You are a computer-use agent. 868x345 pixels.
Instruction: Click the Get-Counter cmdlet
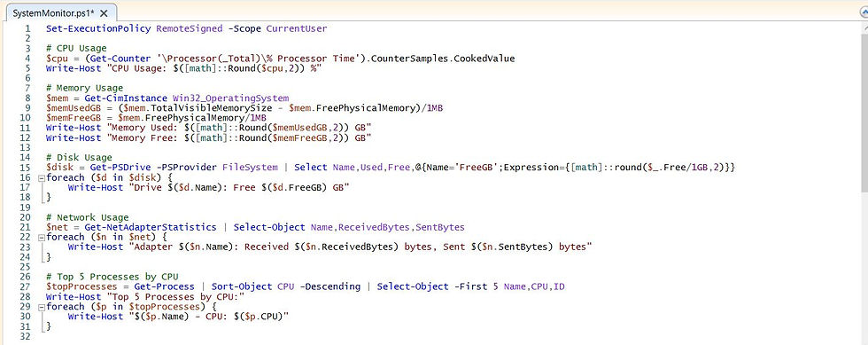pos(120,59)
